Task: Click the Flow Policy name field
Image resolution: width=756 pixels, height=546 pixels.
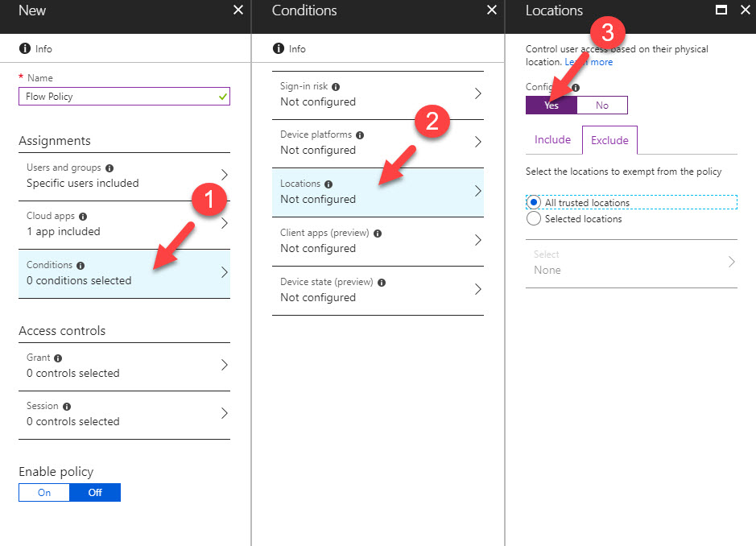Action: 125,97
